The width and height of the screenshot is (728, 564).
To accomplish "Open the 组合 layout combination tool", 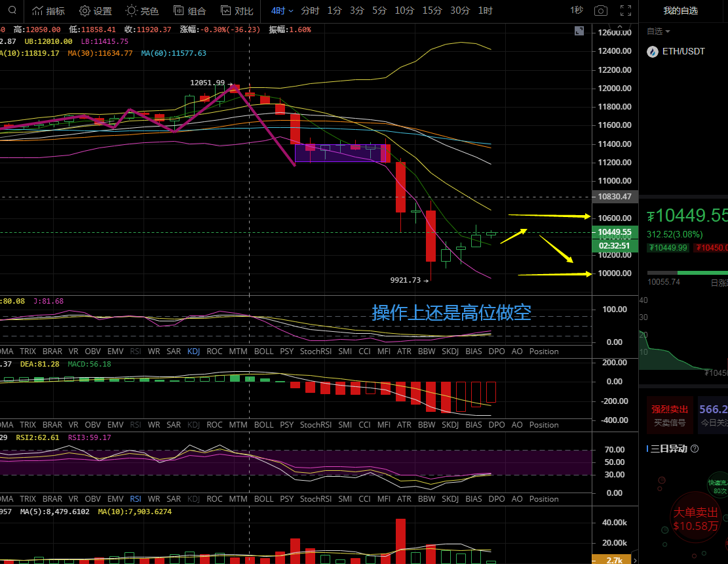I will (189, 10).
